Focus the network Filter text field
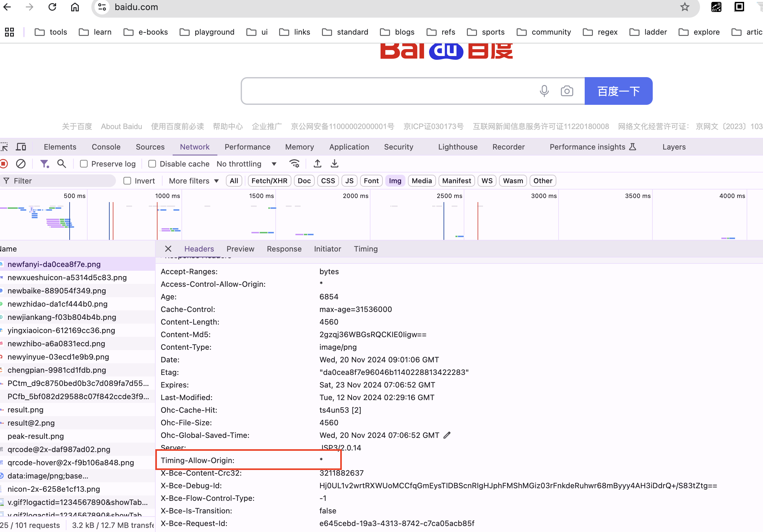763x532 pixels. point(58,181)
